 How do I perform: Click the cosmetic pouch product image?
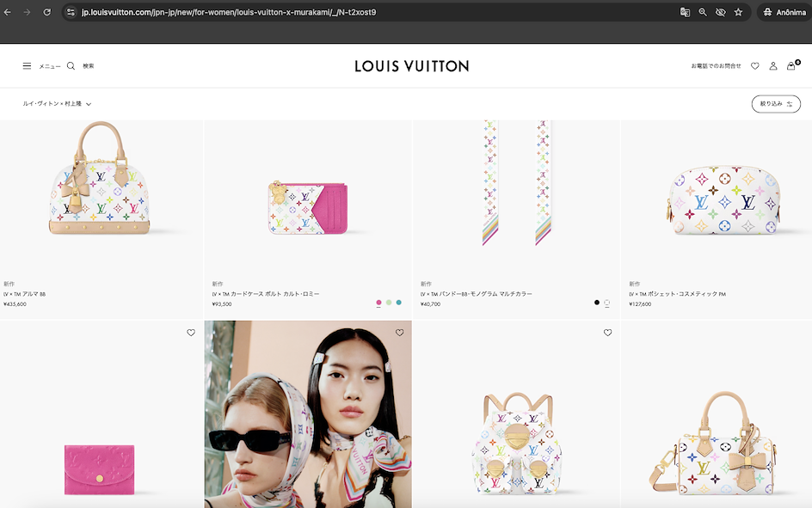click(x=724, y=200)
